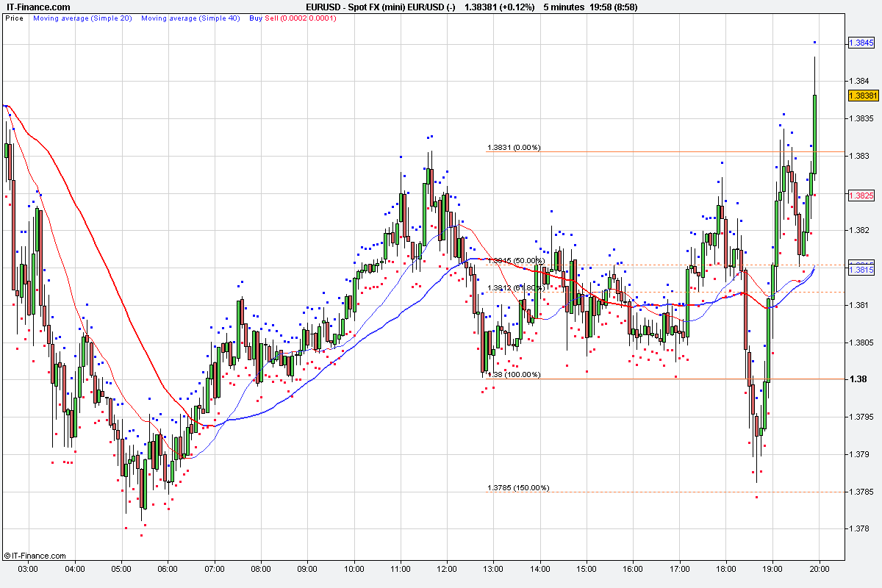Screen dimensions: 882x588
Task: Select the 1.384 price axis label
Action: point(858,81)
